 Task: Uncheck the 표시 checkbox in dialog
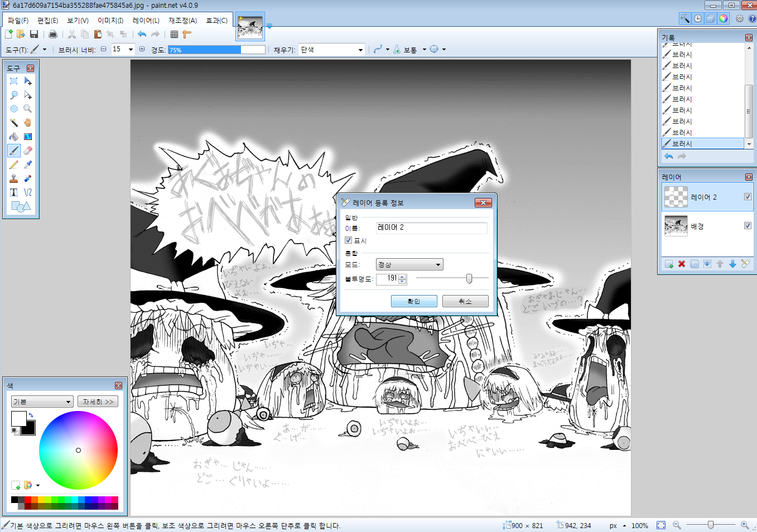pyautogui.click(x=349, y=241)
